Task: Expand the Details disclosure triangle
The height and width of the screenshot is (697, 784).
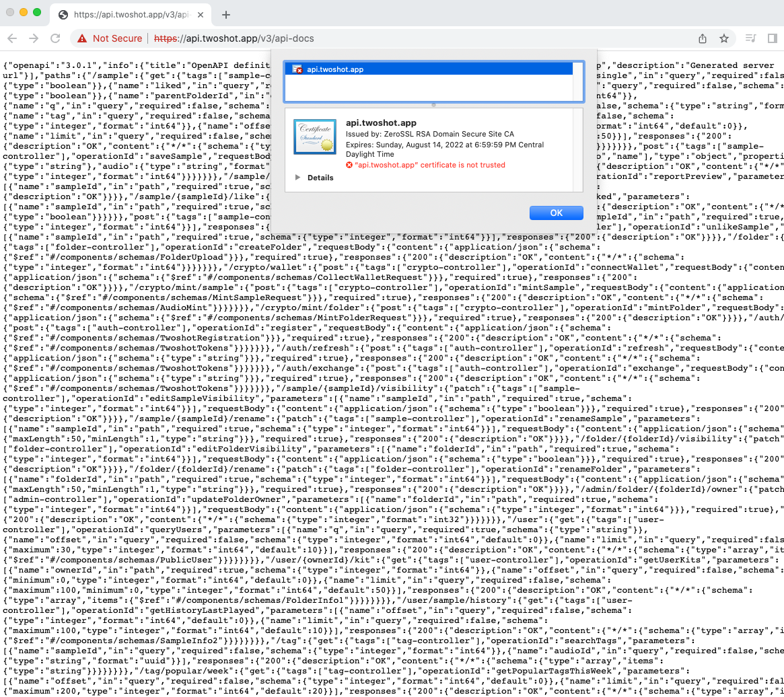Action: pos(297,178)
